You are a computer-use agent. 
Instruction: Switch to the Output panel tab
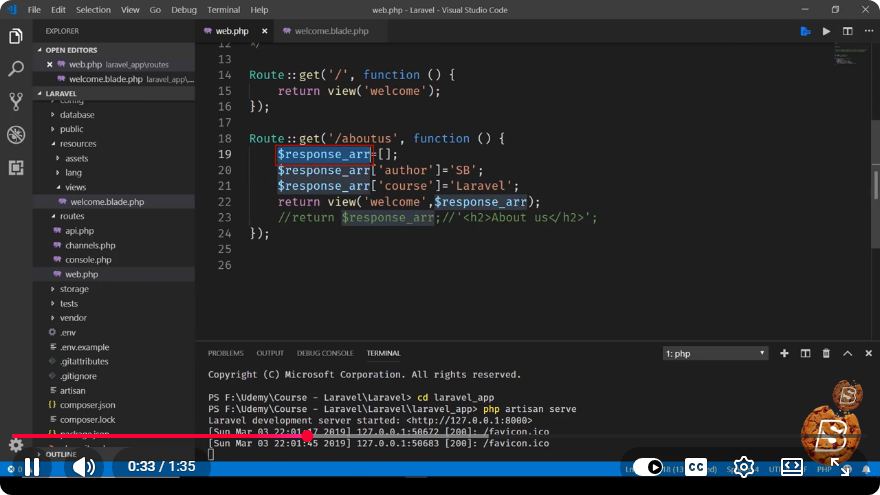270,353
